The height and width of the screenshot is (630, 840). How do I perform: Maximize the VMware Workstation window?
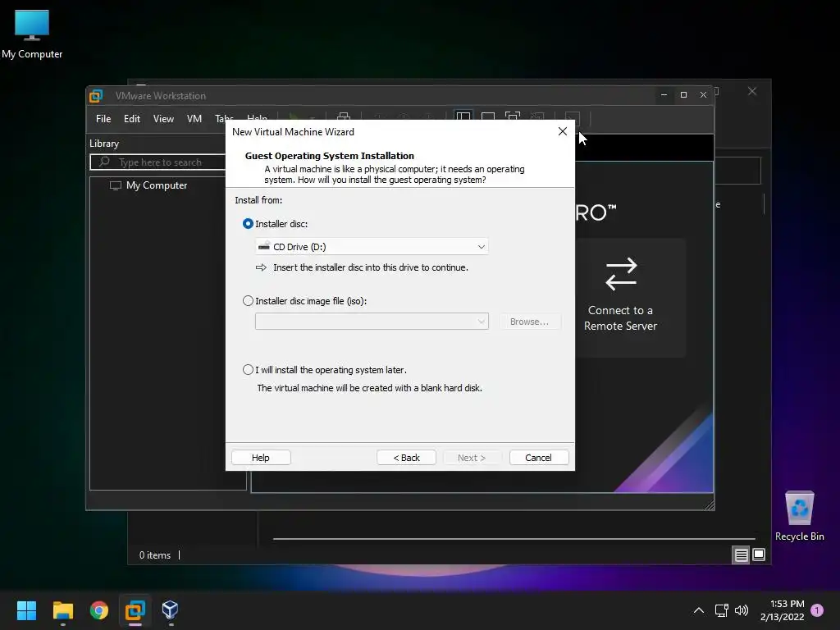point(683,95)
